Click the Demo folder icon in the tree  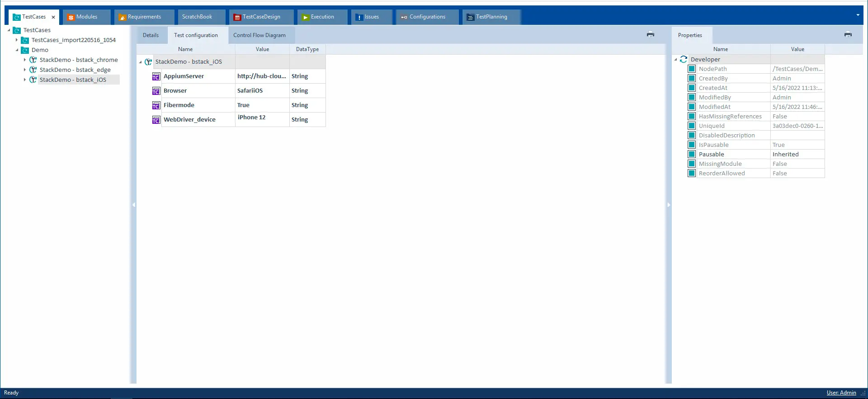(25, 50)
